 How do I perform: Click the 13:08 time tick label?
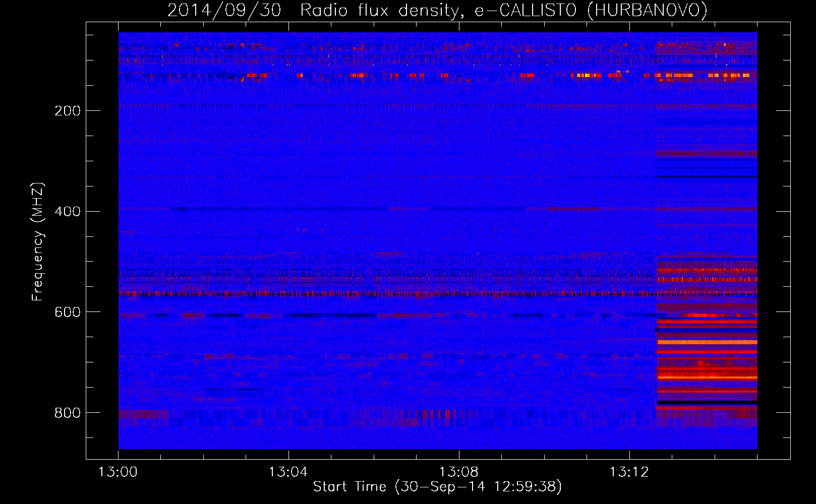pos(459,472)
